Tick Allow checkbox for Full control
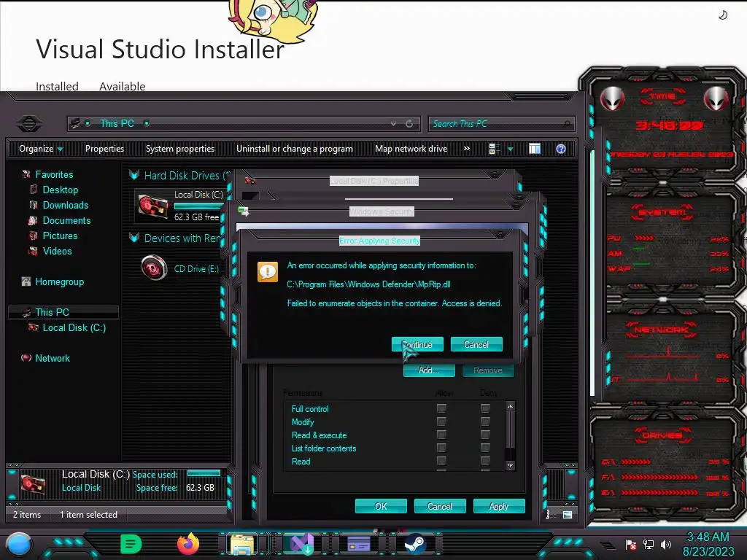Viewport: 747px width, 560px height. [x=441, y=408]
